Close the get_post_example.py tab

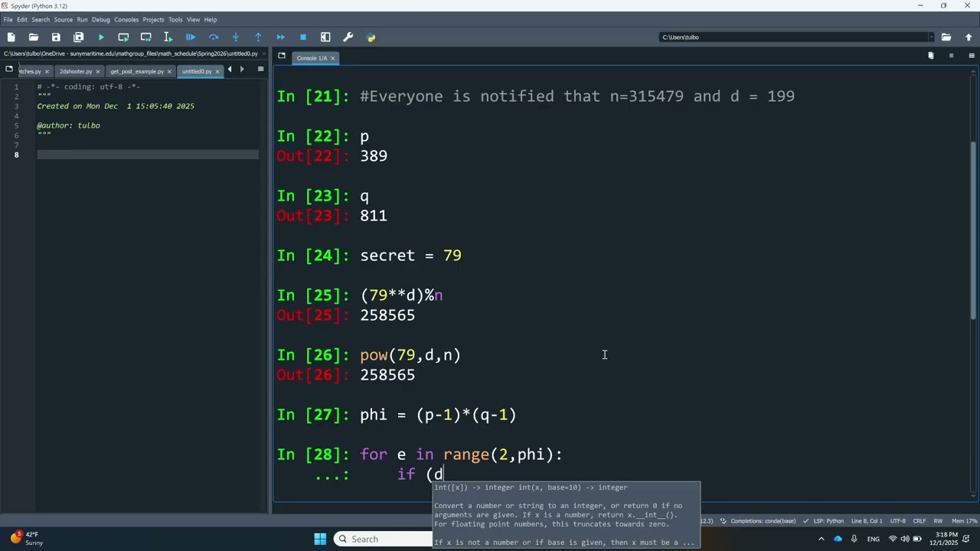pyautogui.click(x=170, y=71)
